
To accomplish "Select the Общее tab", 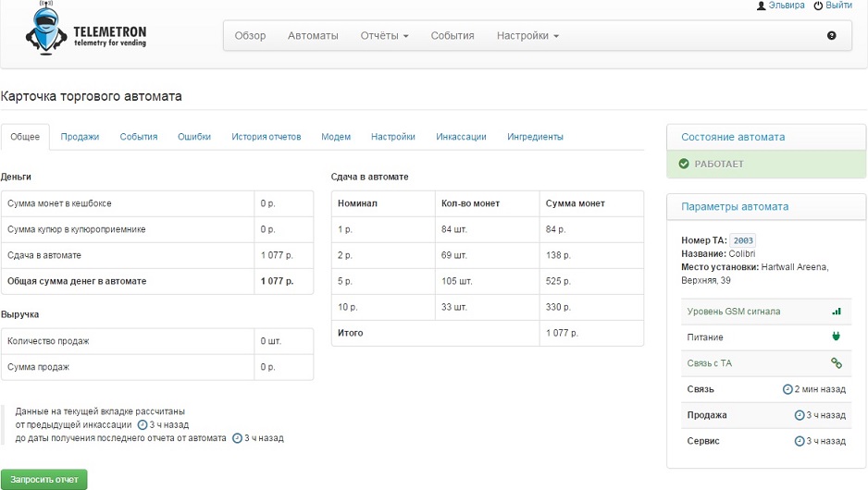I will (25, 137).
